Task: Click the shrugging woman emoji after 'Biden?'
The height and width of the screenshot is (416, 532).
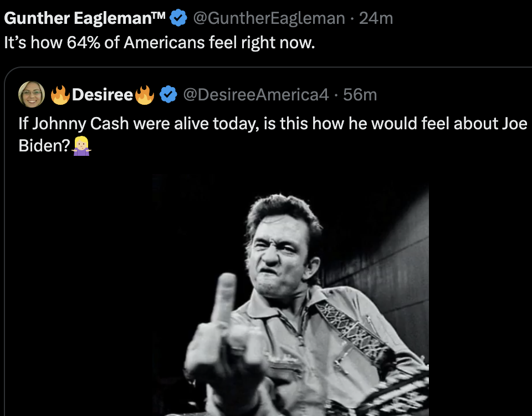Action: pos(81,145)
